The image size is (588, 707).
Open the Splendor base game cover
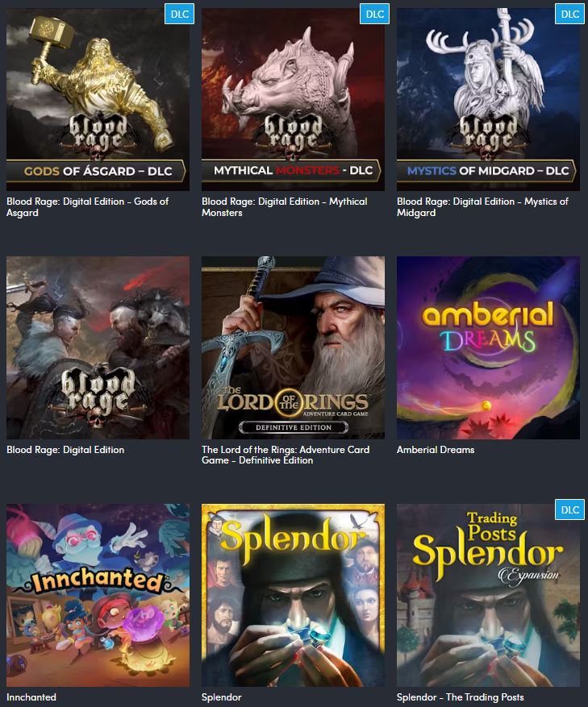(293, 595)
